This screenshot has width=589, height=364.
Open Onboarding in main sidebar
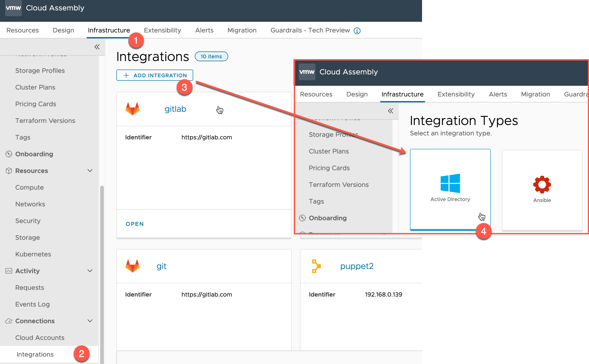tap(34, 154)
